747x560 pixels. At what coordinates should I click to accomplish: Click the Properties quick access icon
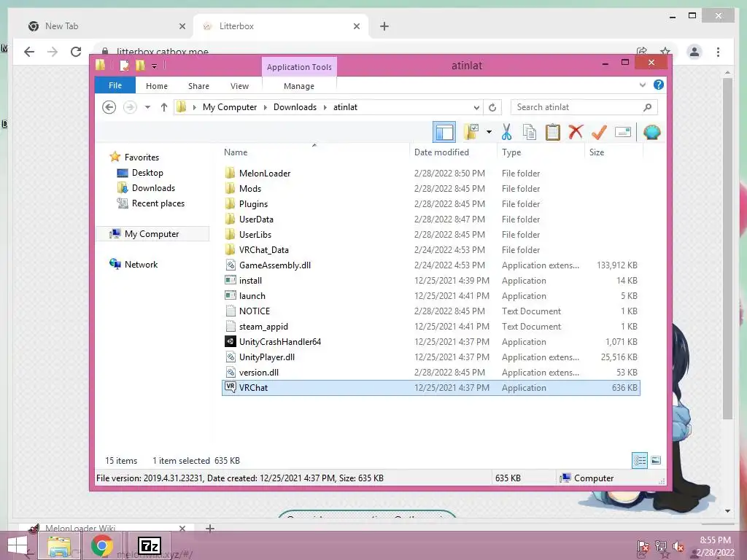124,65
